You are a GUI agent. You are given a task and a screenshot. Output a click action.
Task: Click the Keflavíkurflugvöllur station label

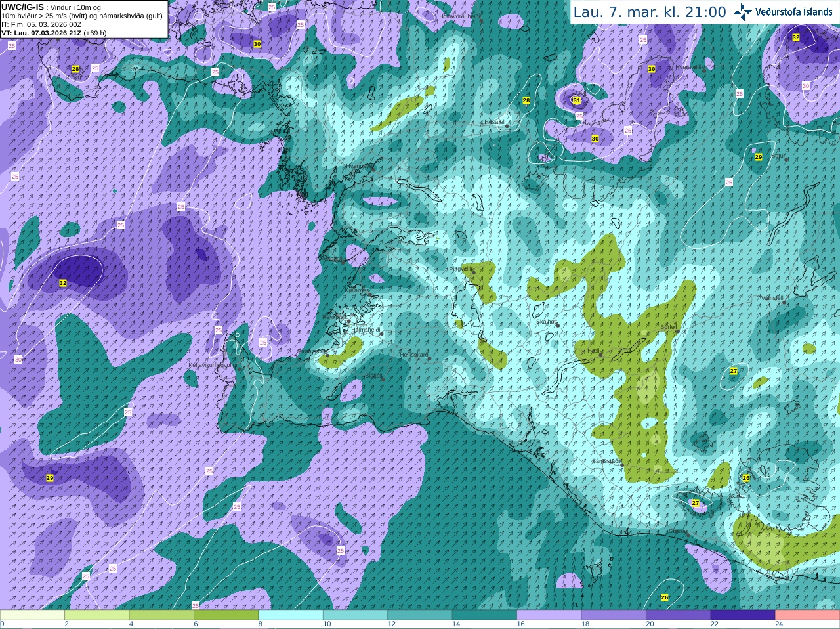click(213, 365)
